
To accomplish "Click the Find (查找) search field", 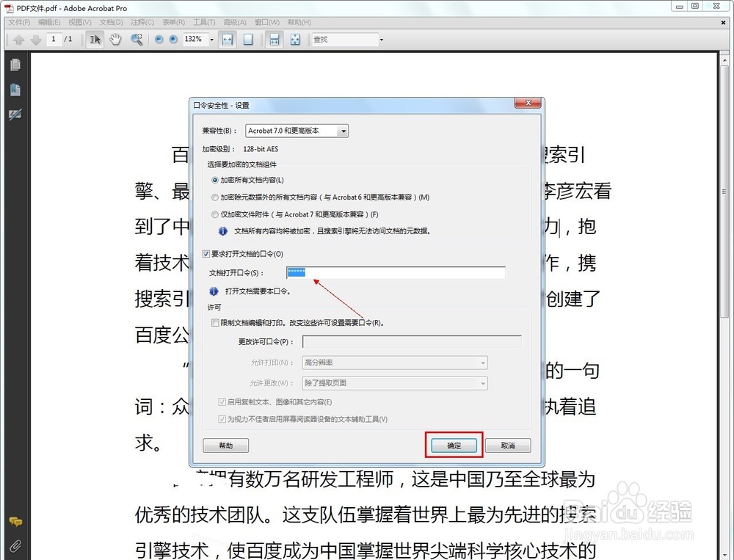I will click(x=345, y=40).
